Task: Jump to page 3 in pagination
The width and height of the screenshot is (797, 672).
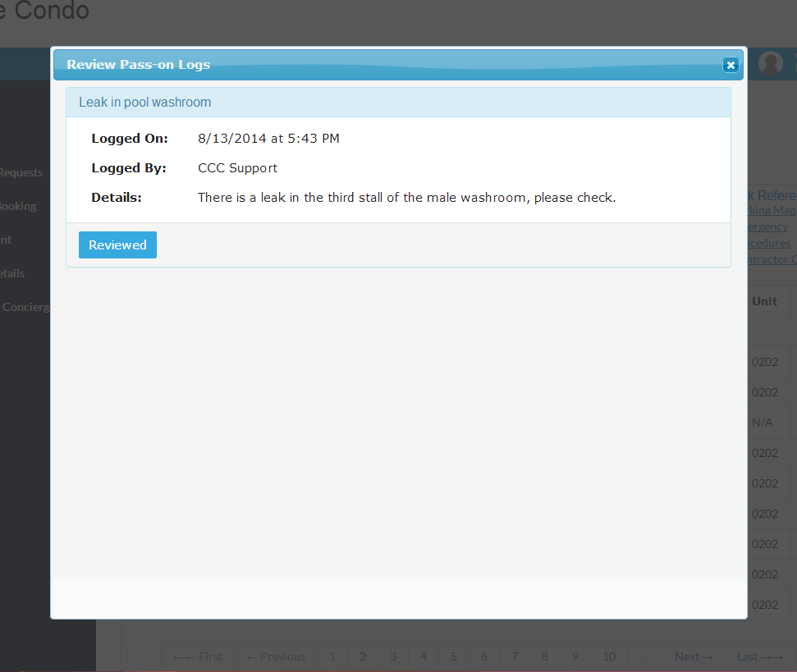Action: click(393, 656)
